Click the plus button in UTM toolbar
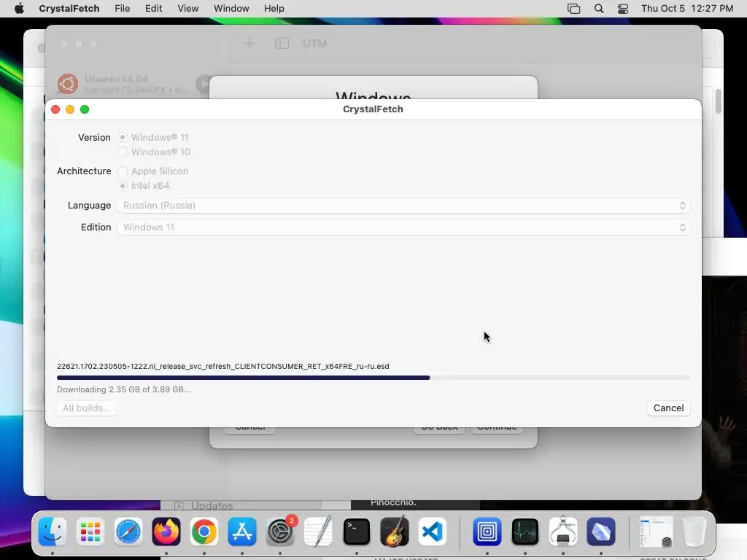 [x=249, y=43]
